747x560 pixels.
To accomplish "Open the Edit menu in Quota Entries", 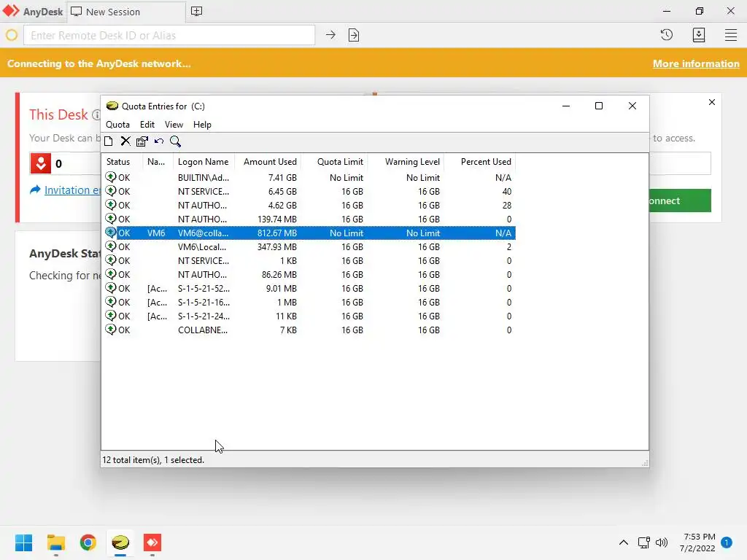I will pos(147,124).
